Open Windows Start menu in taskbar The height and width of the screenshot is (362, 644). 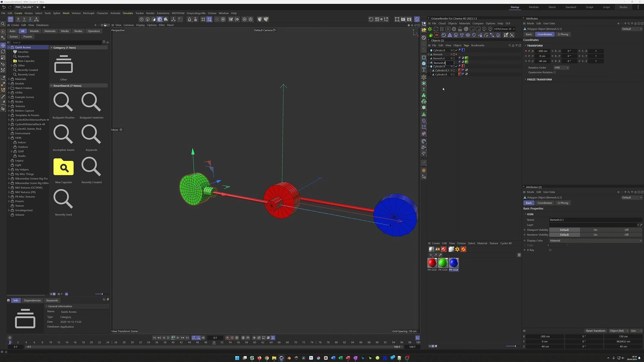pos(237,358)
